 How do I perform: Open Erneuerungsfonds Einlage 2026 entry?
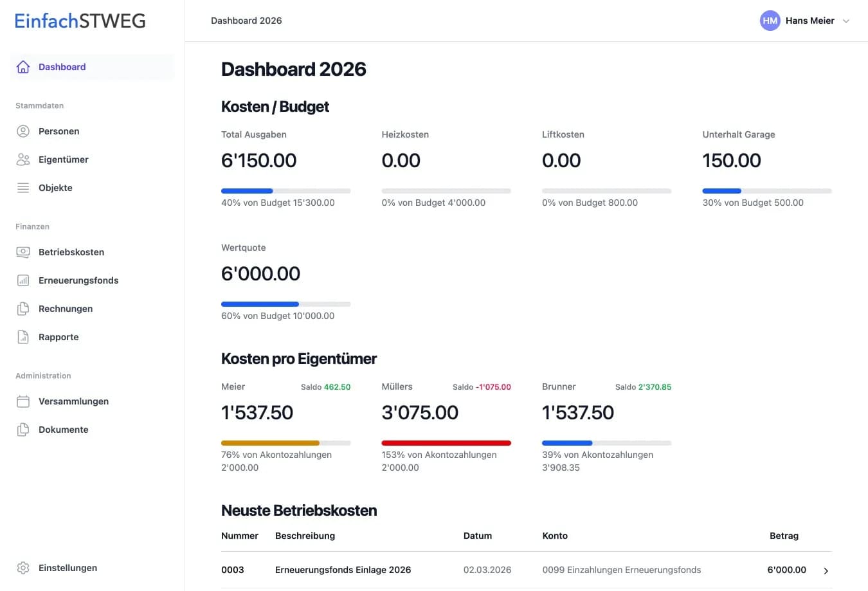tap(343, 570)
